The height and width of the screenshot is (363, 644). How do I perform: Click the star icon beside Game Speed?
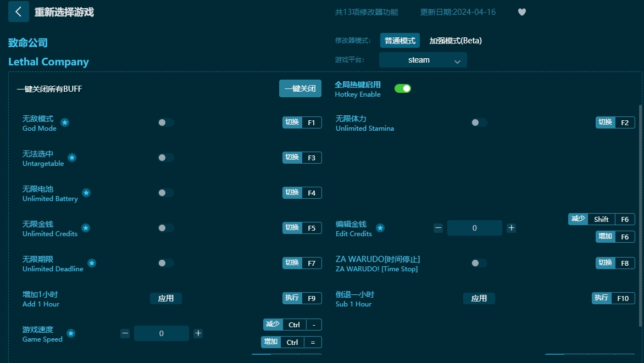point(70,333)
